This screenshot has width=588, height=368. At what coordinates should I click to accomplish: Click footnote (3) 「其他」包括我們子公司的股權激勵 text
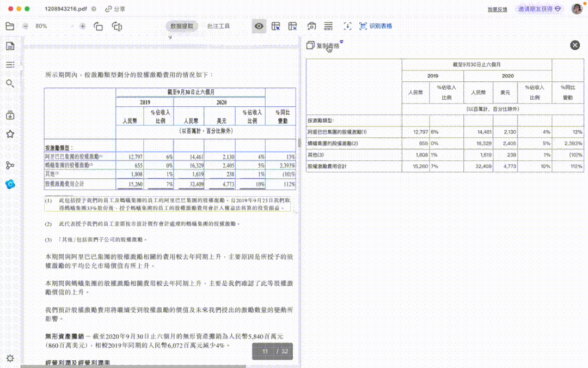click(x=96, y=239)
